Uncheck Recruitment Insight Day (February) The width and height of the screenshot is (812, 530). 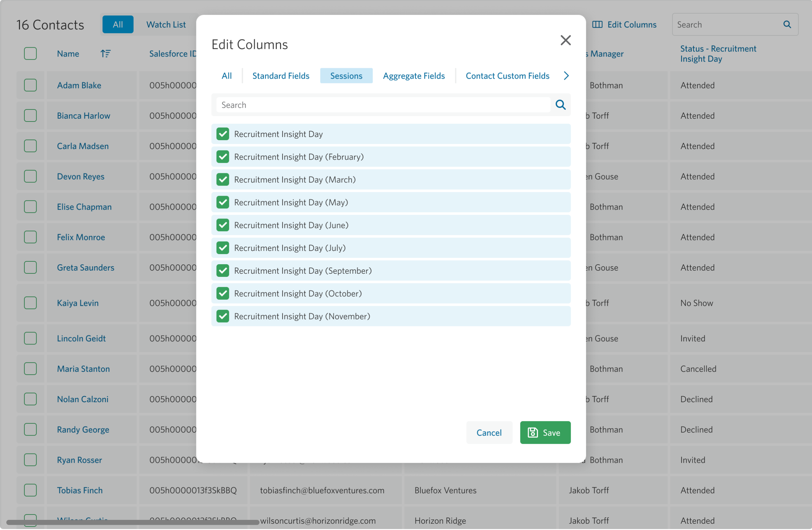(x=222, y=157)
